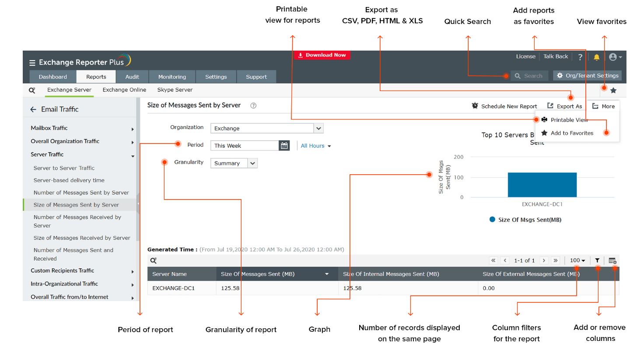Open the Server-based delivery time report
The image size is (644, 351).
click(x=69, y=180)
